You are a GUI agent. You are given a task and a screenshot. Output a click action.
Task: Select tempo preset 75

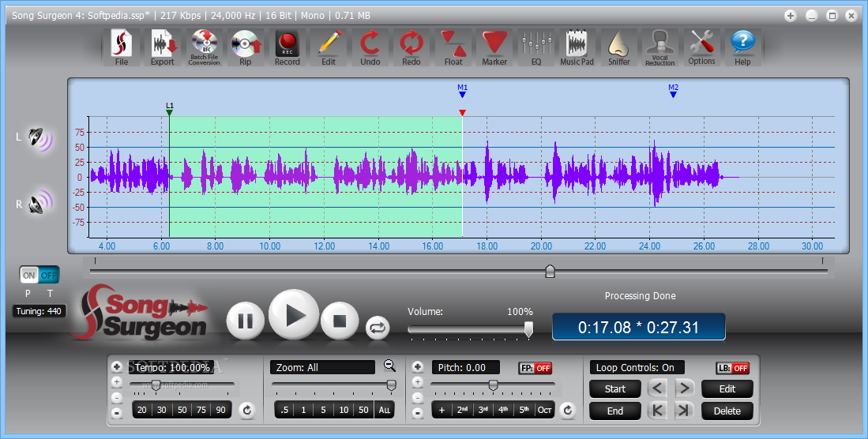201,411
